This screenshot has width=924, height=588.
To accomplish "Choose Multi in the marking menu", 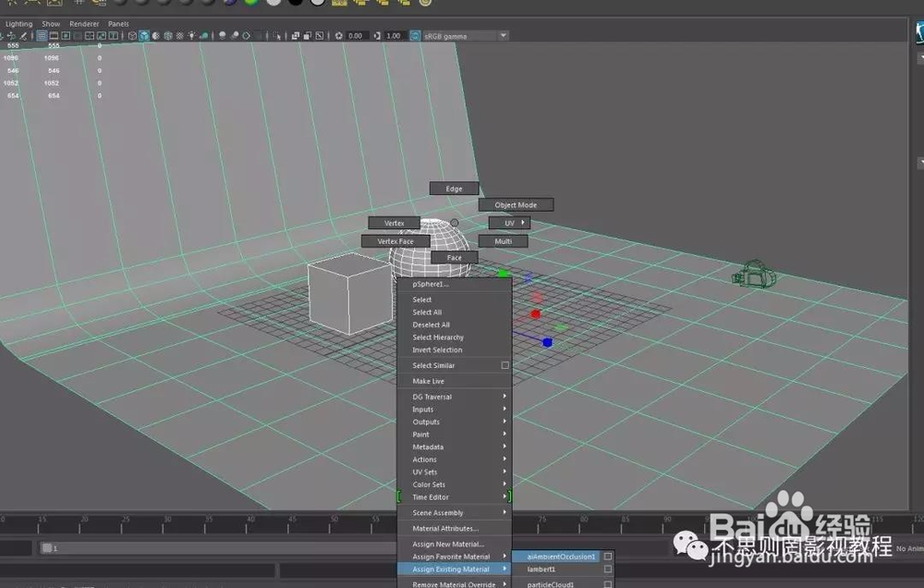I will pos(504,241).
